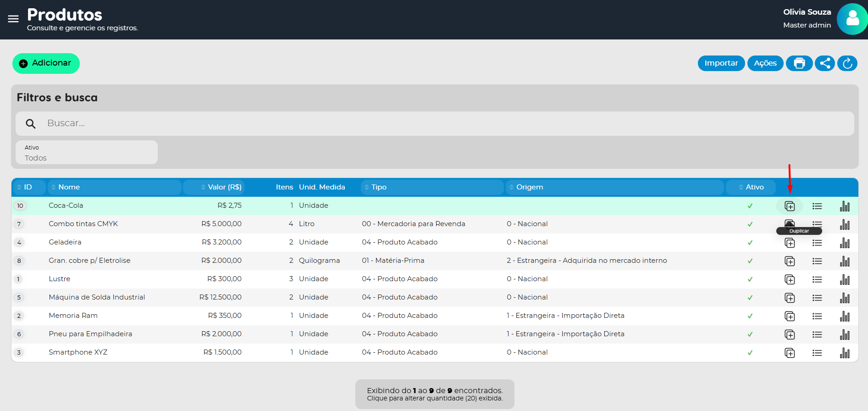The width and height of the screenshot is (868, 411).
Task: Open list details for Geladeira row
Action: (x=817, y=243)
